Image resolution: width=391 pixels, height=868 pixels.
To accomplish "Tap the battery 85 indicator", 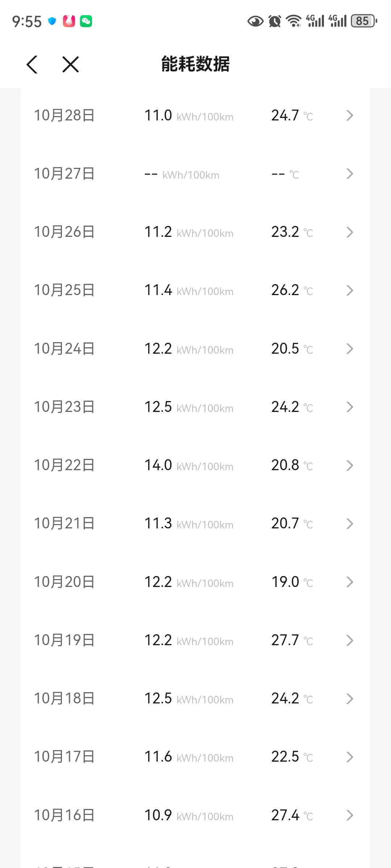I will click(364, 21).
